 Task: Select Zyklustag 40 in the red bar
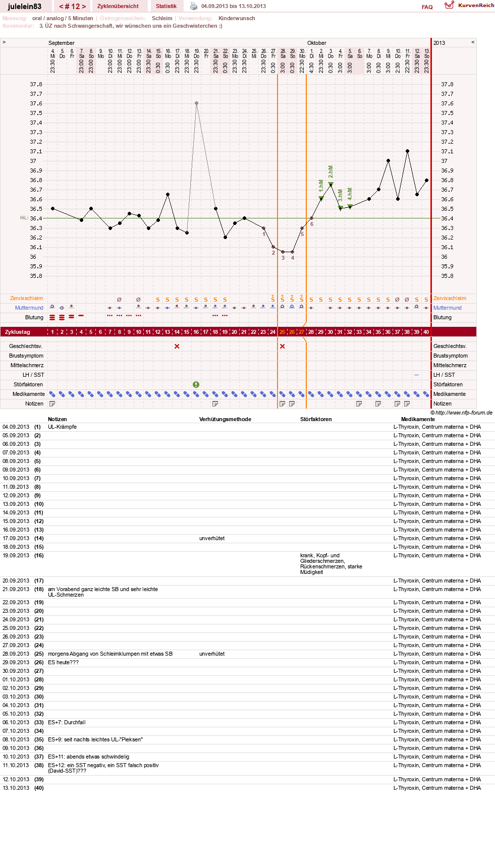click(426, 332)
